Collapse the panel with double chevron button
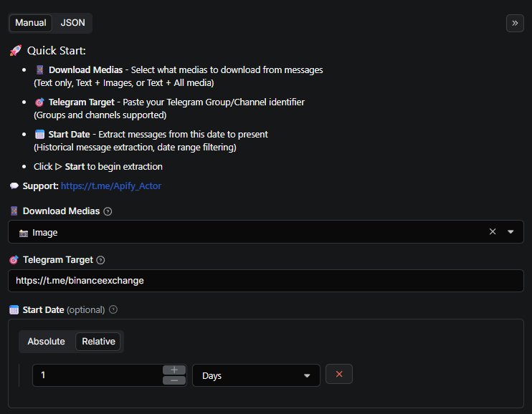 515,23
